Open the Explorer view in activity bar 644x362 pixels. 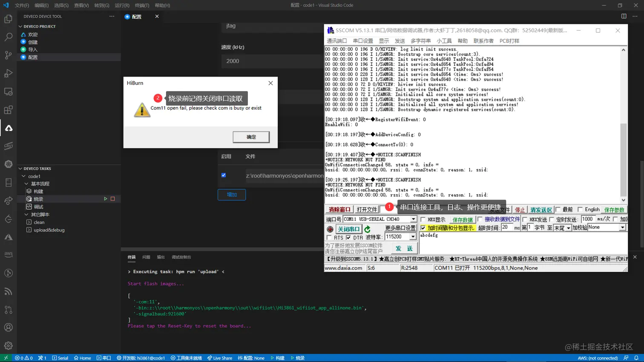(8, 19)
